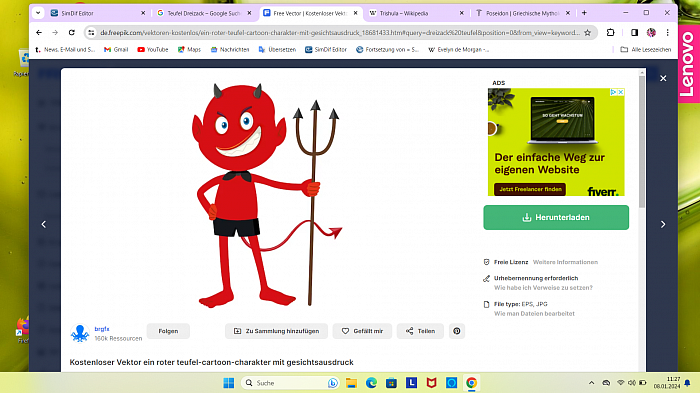Viewport: 700px width, 393px height.
Task: Open the tab search dropdown arrow
Action: coord(38,13)
